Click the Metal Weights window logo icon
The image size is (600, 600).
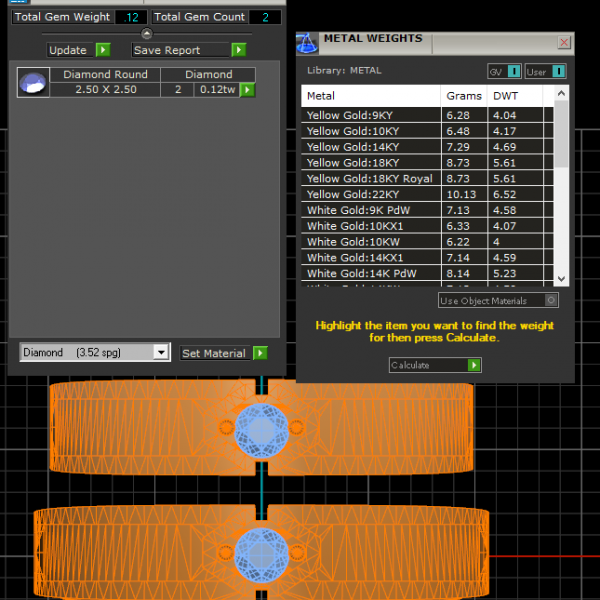point(308,43)
